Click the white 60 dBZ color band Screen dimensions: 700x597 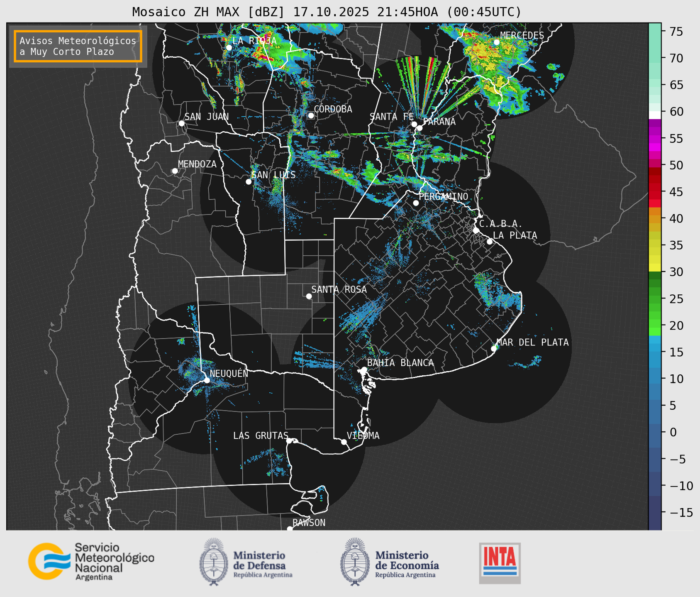click(655, 115)
